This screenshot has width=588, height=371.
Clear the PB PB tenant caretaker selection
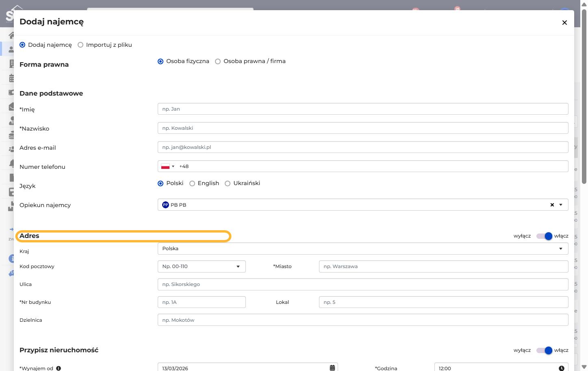coord(552,205)
